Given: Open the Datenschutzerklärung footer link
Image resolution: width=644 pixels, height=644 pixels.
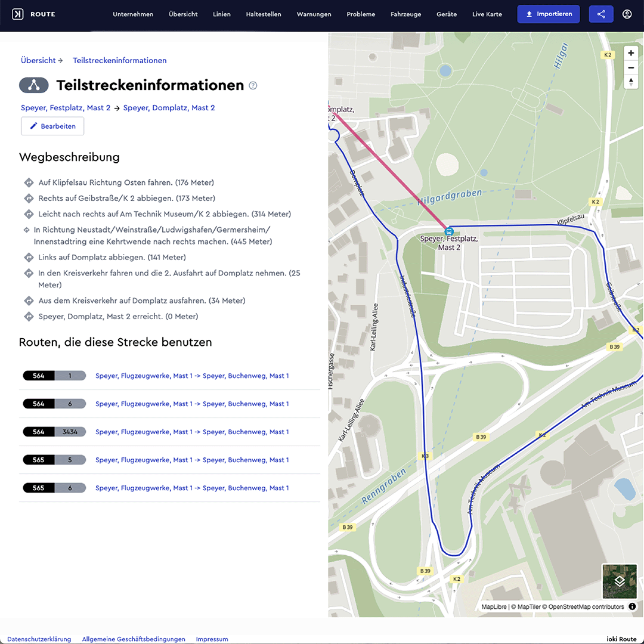Looking at the screenshot, I should [39, 639].
